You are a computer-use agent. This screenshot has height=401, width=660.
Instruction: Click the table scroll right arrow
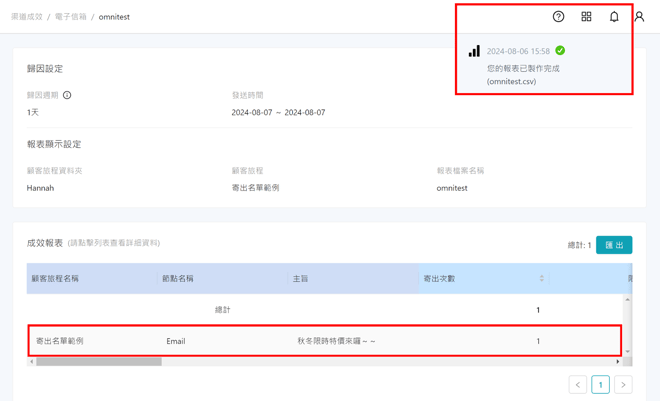pyautogui.click(x=618, y=362)
